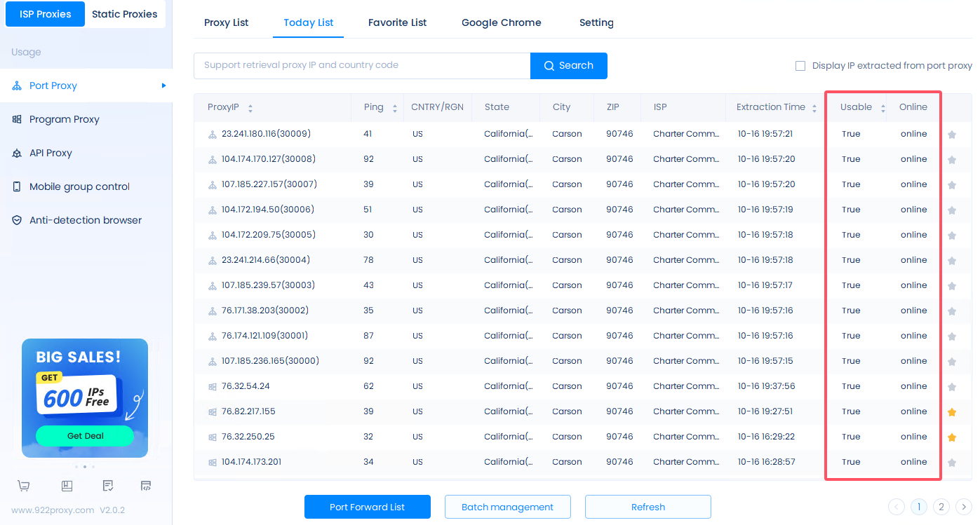Click the BIG SALES banner image
The image size is (980, 525).
[x=85, y=398]
